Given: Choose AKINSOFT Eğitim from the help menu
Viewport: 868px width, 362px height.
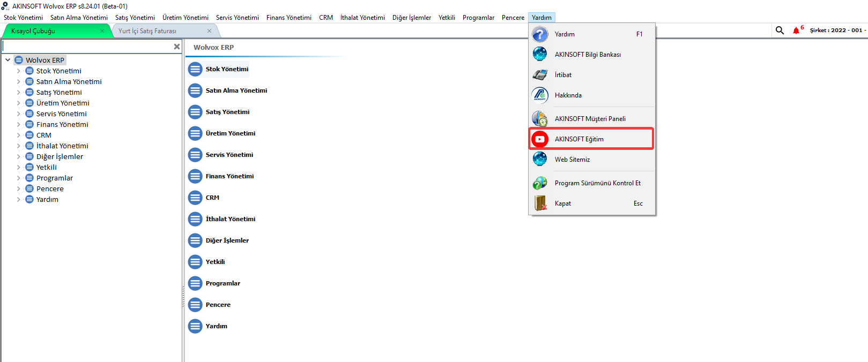Looking at the screenshot, I should (591, 139).
